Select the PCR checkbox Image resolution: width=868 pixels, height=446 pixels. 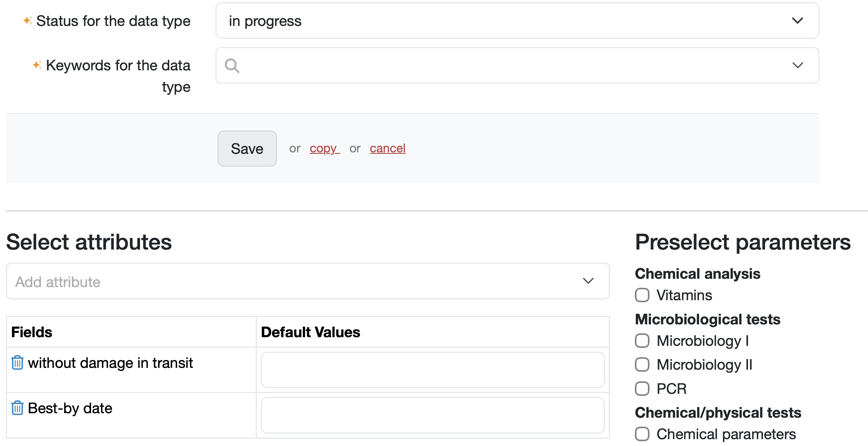point(642,389)
